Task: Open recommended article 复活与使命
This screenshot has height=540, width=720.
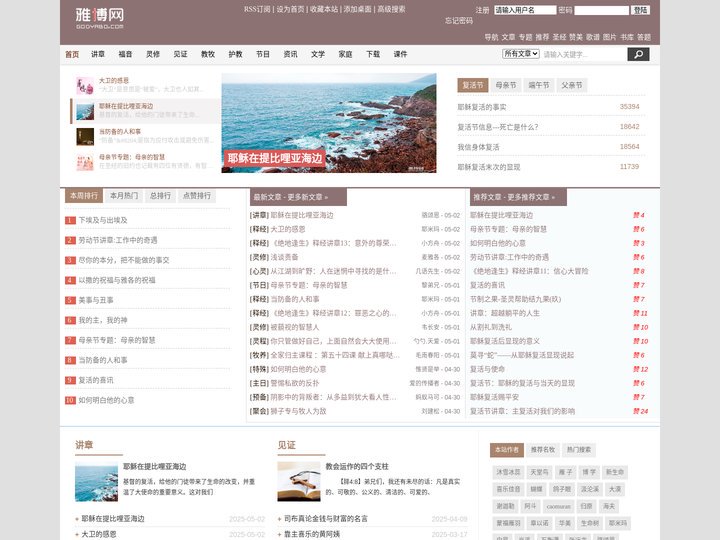Action: tap(487, 369)
